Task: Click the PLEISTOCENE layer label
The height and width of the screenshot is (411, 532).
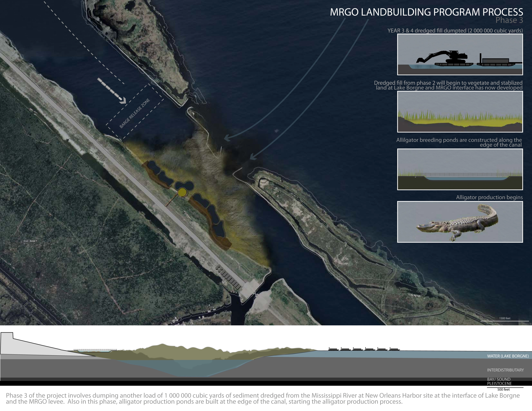Action: click(499, 383)
